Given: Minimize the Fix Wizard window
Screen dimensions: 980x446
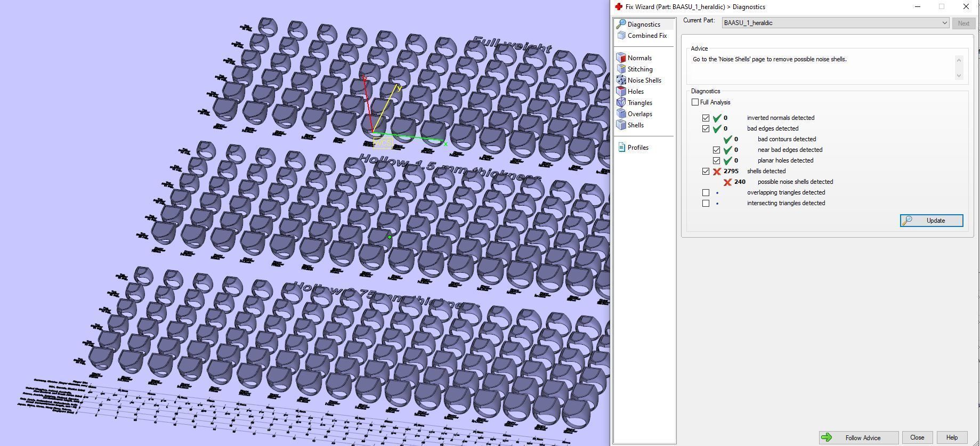Looking at the screenshot, I should point(918,7).
